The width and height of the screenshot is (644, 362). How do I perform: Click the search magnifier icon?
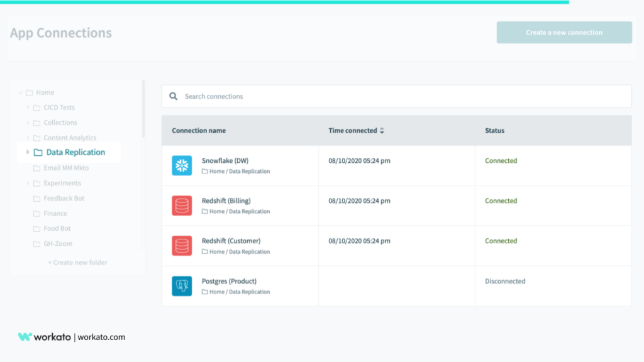(x=174, y=96)
